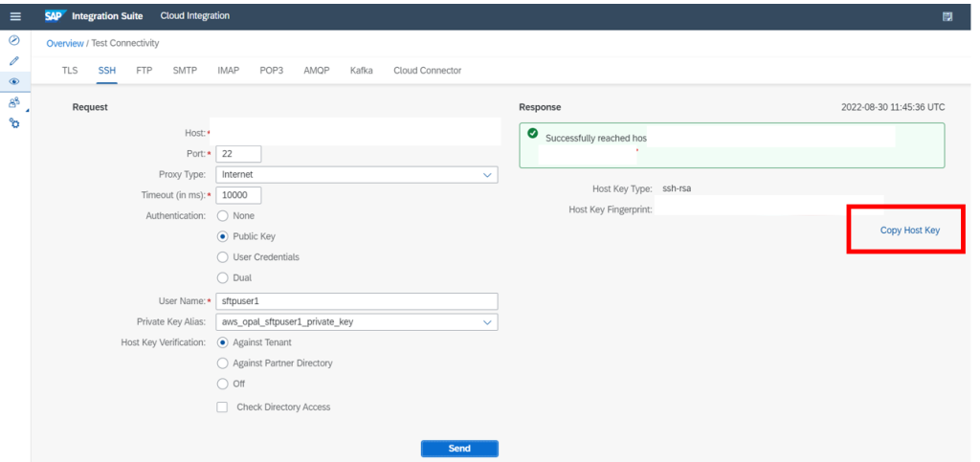Click the Timeout (in ms) field
The height and width of the screenshot is (462, 980).
click(x=238, y=195)
